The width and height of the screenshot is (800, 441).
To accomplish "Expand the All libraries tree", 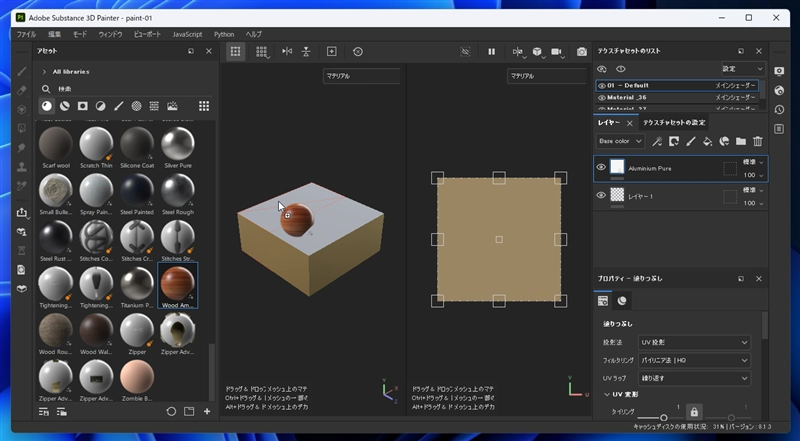I will pos(44,72).
